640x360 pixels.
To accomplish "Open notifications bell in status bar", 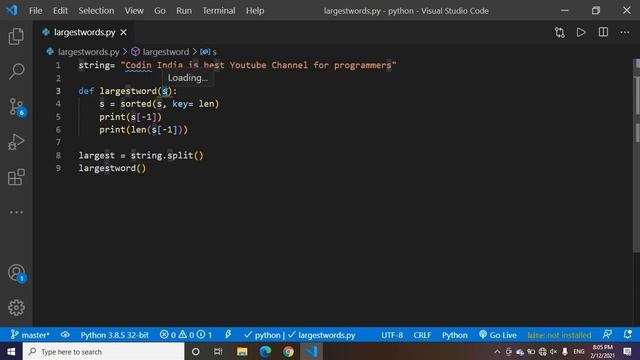I will [627, 335].
